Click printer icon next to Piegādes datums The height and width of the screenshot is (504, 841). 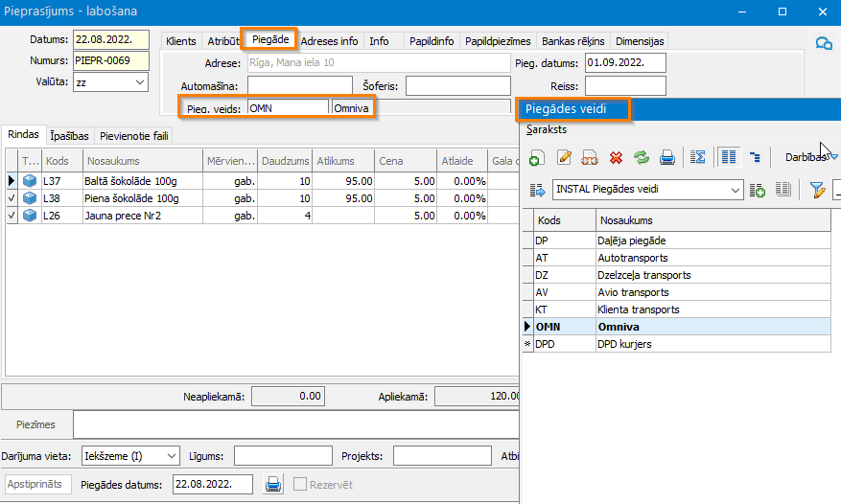273,484
